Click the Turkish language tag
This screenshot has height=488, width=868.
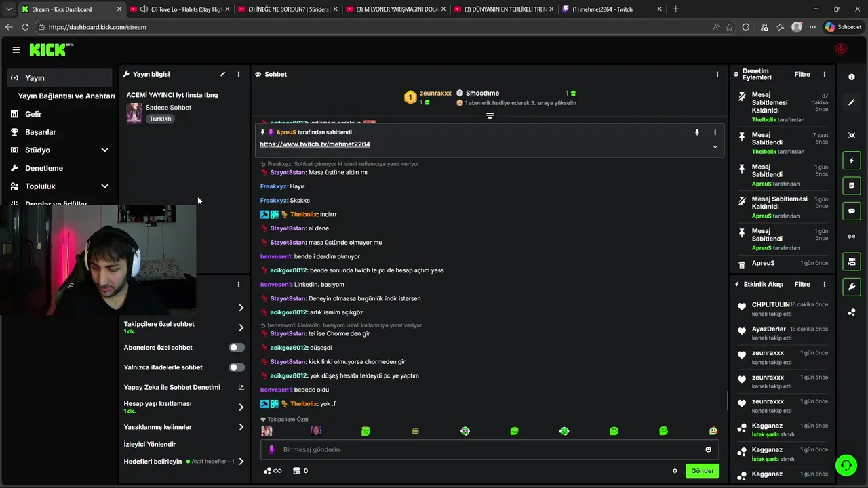(x=160, y=119)
